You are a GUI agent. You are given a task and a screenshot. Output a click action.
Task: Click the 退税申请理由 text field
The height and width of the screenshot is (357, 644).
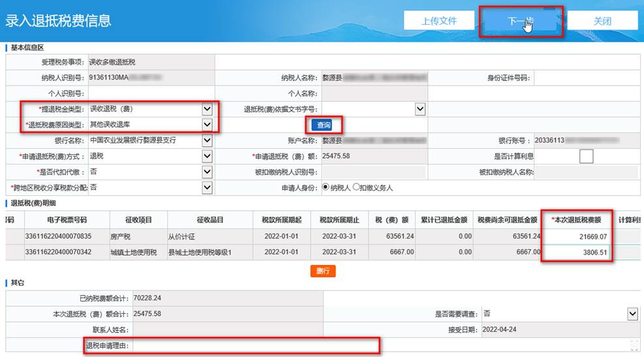(254, 345)
